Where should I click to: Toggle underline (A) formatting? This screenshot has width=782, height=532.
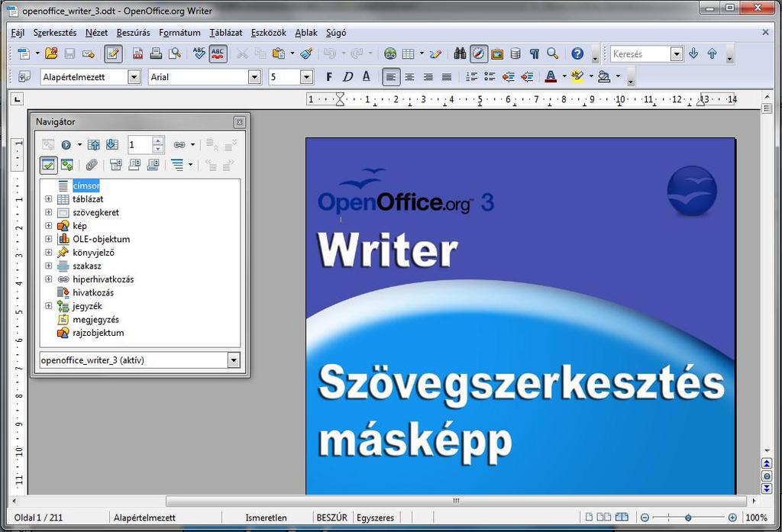(367, 77)
